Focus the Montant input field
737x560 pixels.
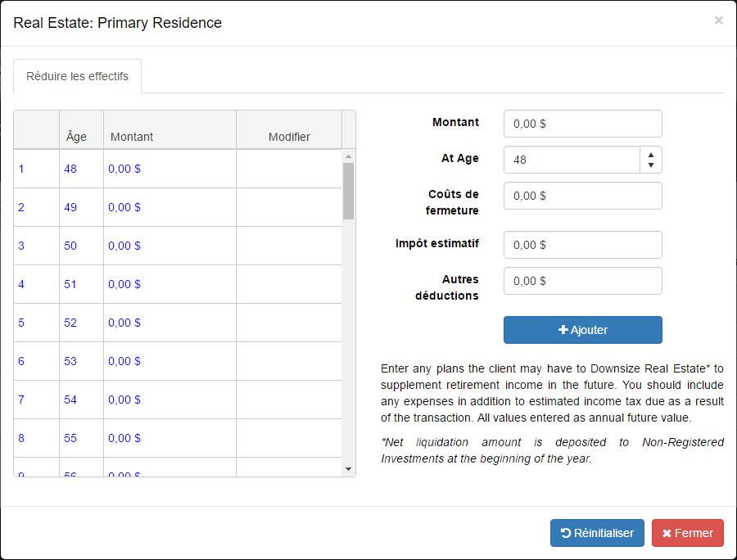click(582, 124)
